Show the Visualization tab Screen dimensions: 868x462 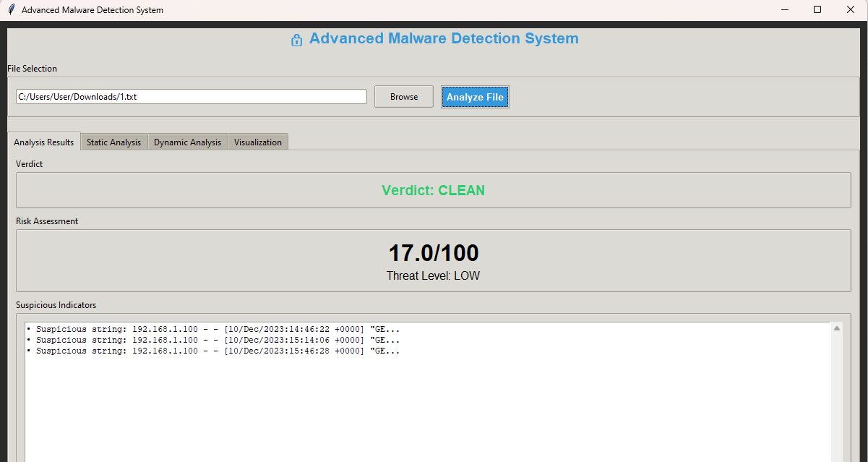pyautogui.click(x=258, y=142)
